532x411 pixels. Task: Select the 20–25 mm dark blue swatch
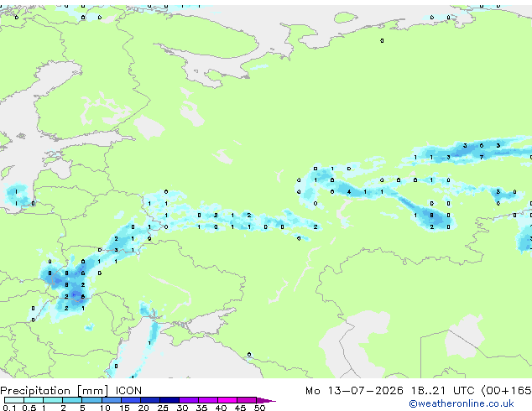(x=150, y=400)
